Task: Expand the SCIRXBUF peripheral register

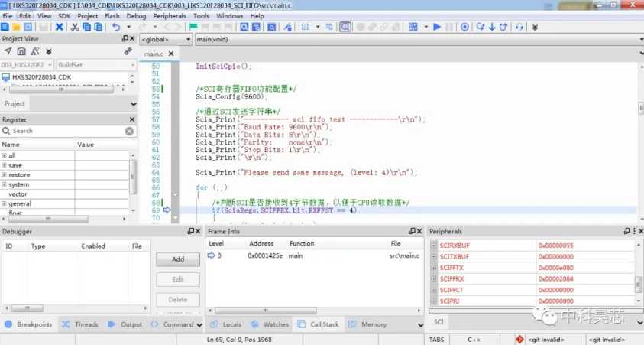Action: click(x=434, y=246)
